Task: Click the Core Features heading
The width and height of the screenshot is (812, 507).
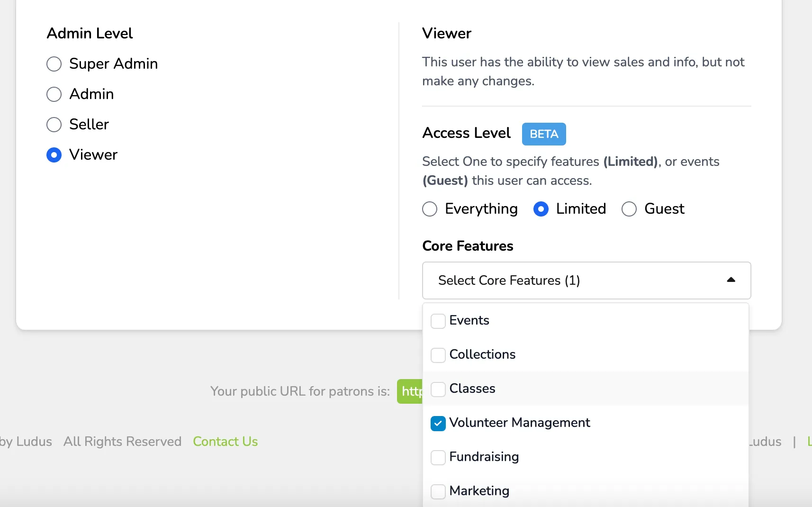Action: (x=468, y=246)
